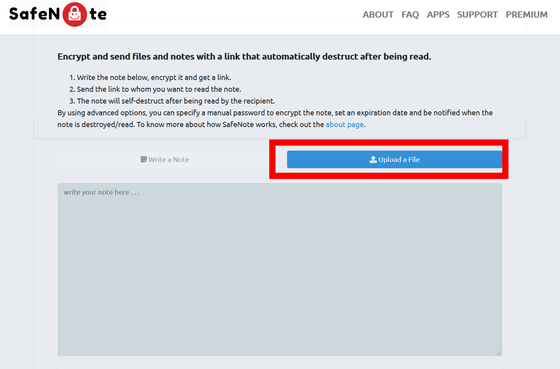Viewport: 560px width, 369px height.
Task: Click the 'Safe' text of the SafeNote logo
Action: pos(28,14)
